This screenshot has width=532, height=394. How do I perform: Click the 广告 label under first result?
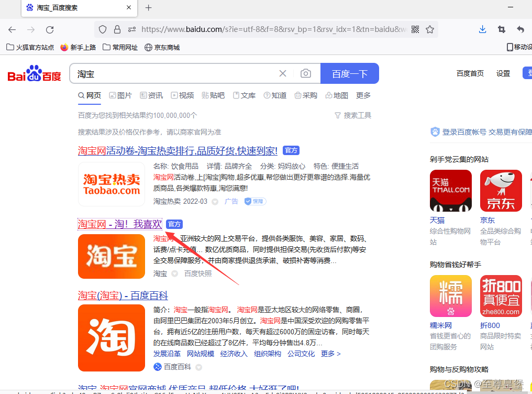231,202
